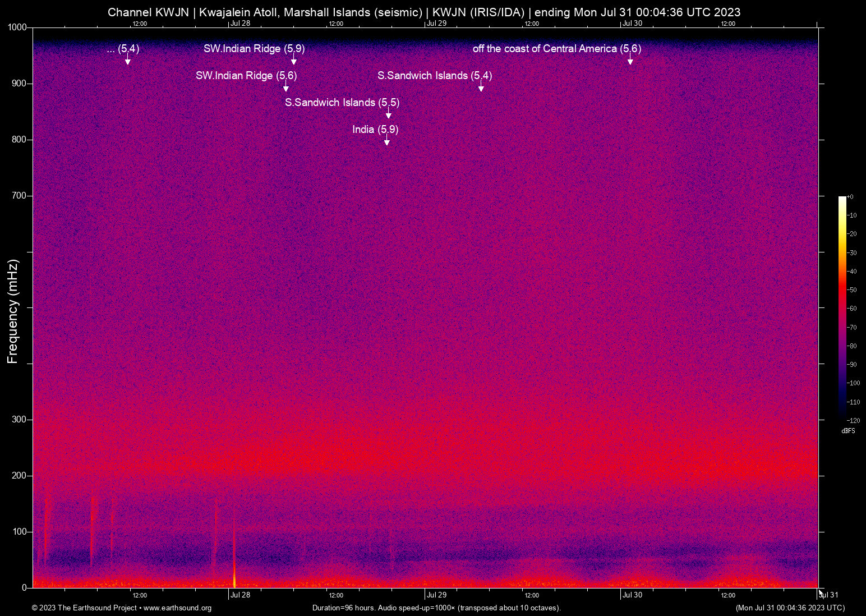Click the Central America (5.6) arrow marker
This screenshot has height=616, width=866.
630,61
